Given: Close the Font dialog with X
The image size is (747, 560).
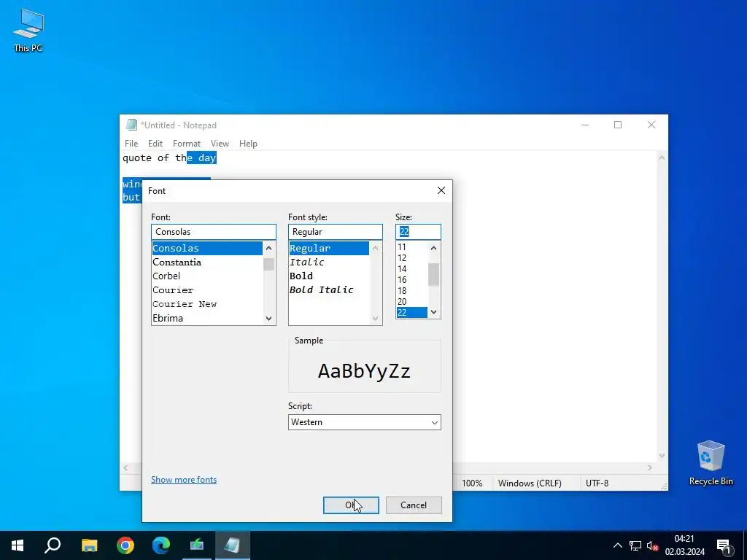Looking at the screenshot, I should 441,190.
